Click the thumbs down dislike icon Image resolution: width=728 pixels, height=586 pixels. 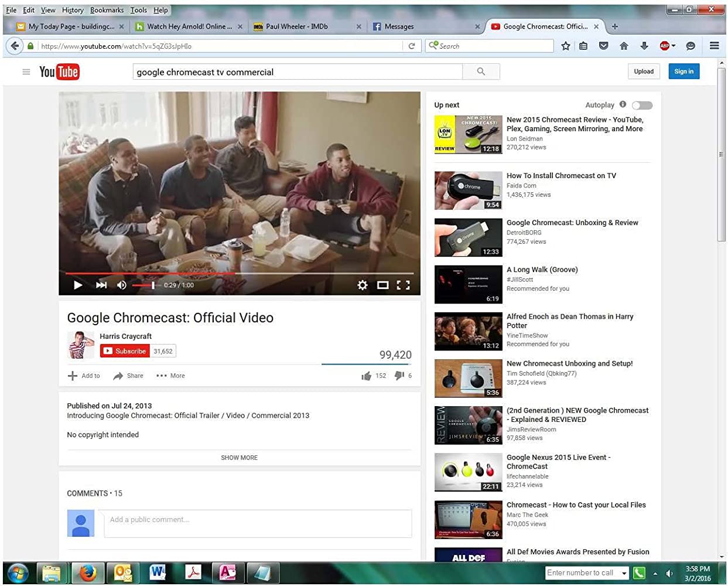pos(399,376)
